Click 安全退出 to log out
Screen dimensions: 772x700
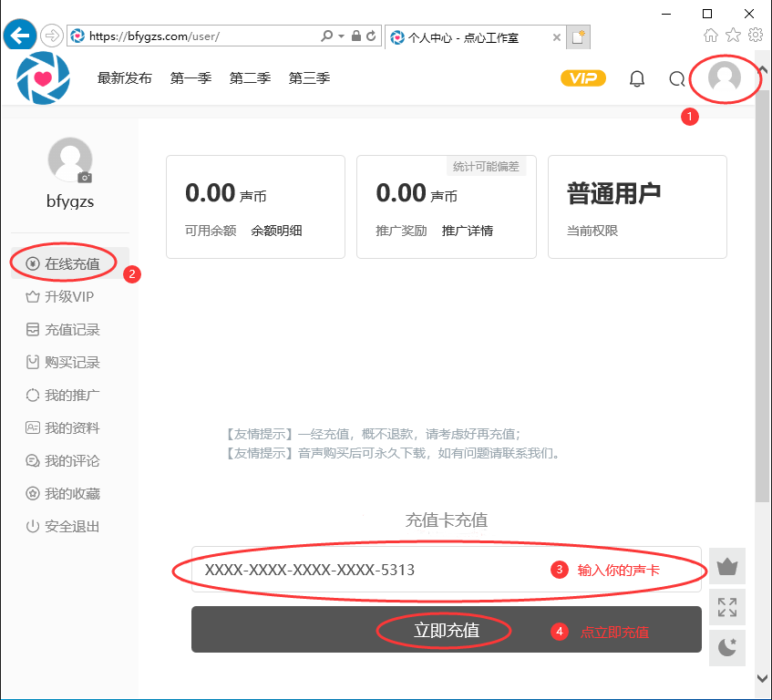(72, 527)
